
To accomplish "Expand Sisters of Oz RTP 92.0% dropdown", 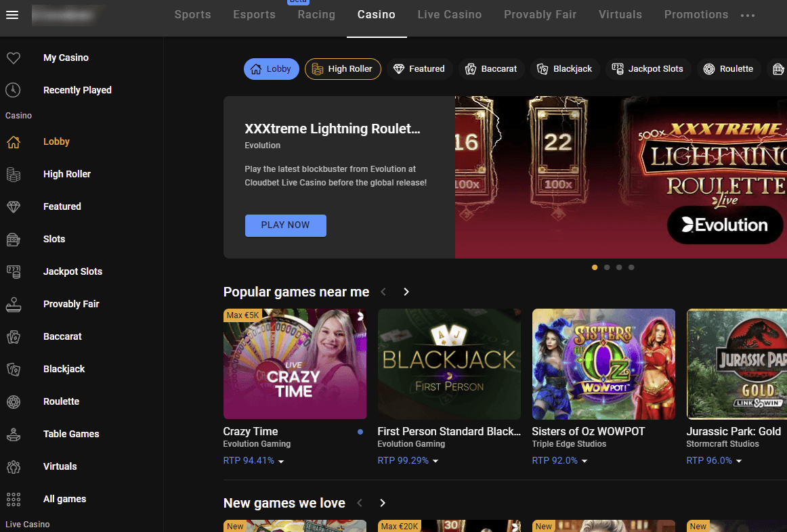I will coord(584,462).
